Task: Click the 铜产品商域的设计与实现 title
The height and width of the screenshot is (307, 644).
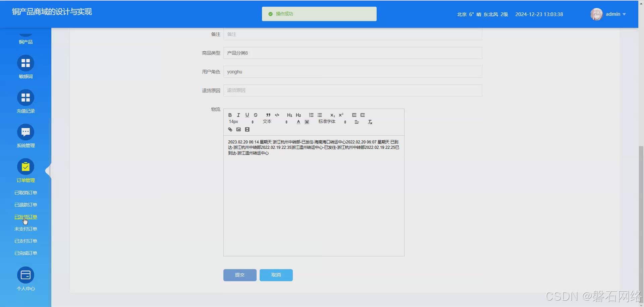Action: [52, 12]
